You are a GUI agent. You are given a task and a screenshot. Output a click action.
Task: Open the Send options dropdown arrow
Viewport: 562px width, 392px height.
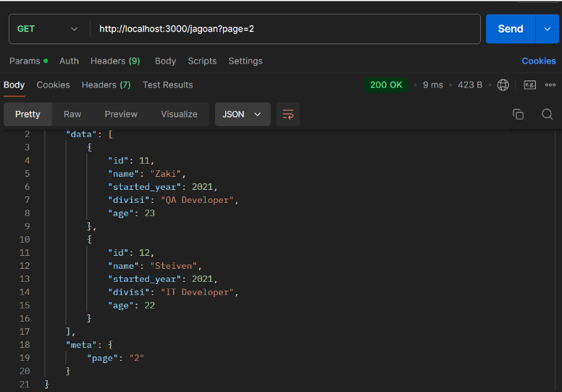[548, 29]
